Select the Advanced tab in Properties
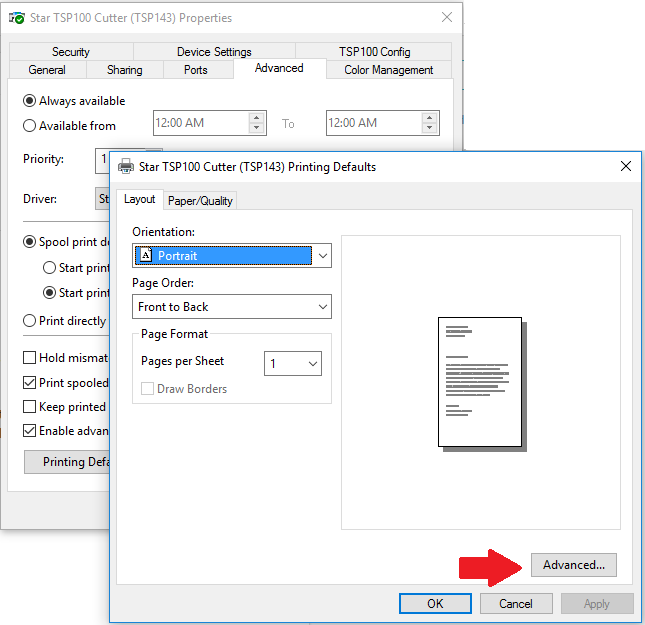Viewport: 645px width, 625px height. coord(279,68)
